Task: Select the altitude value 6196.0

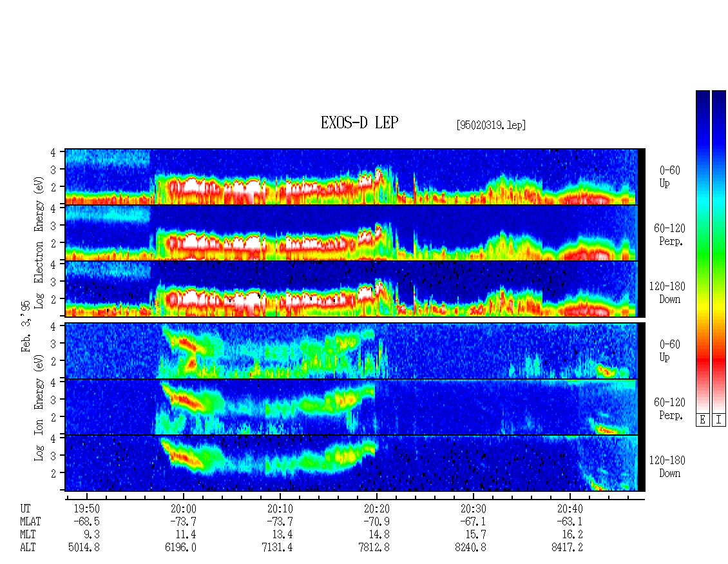Action: click(180, 548)
